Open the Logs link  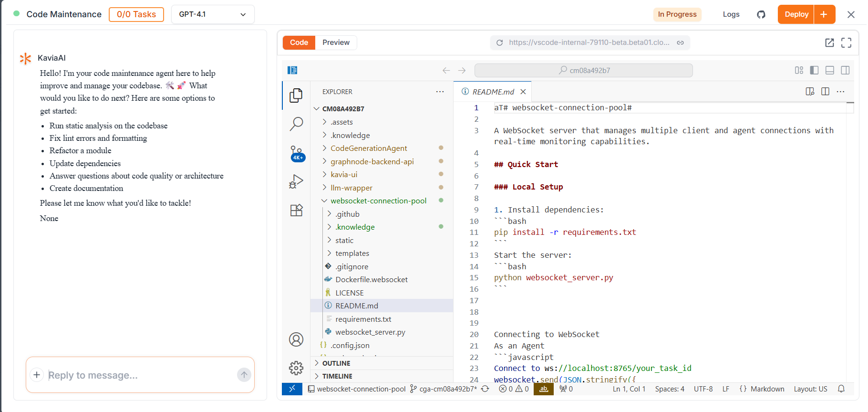click(731, 14)
